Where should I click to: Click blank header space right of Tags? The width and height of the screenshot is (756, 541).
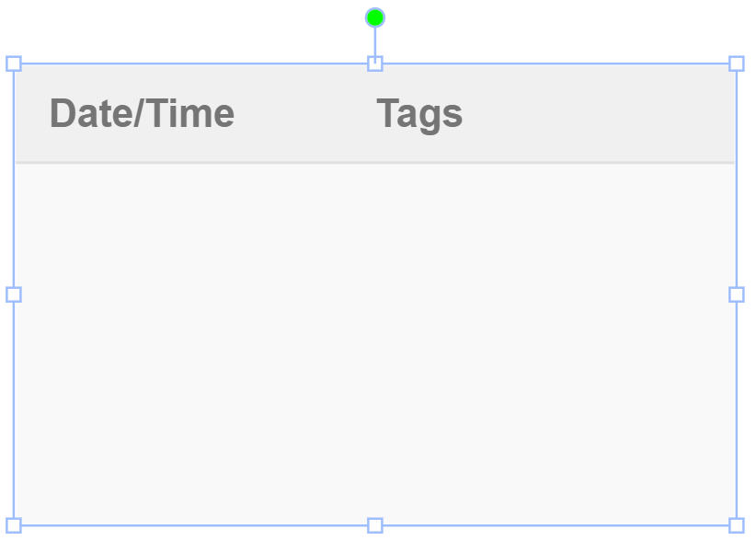(x=598, y=113)
